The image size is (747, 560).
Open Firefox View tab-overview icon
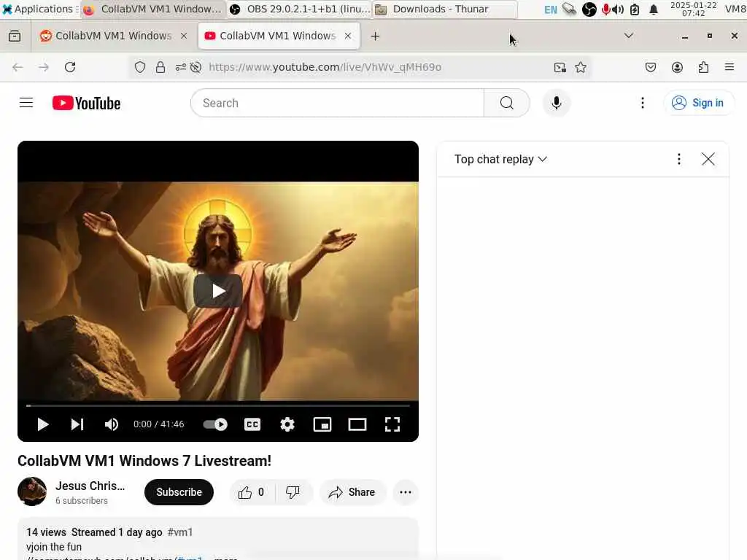15,36
